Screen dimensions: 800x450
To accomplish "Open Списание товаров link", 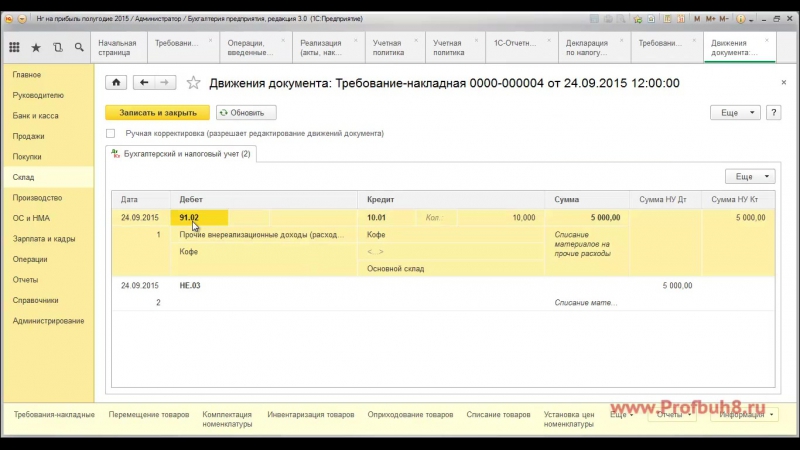I will (x=498, y=415).
